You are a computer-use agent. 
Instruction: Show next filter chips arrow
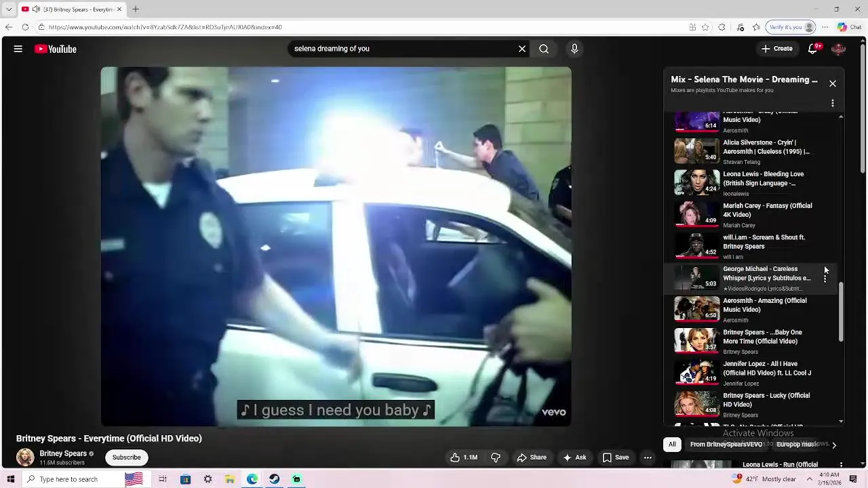(x=834, y=445)
